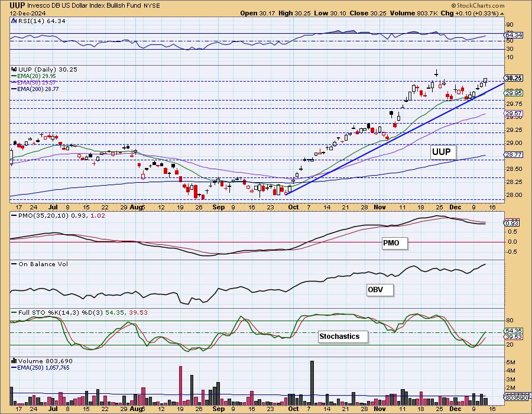Click the 28.77 EMA price tag on axis
The width and height of the screenshot is (532, 414).
coord(514,154)
